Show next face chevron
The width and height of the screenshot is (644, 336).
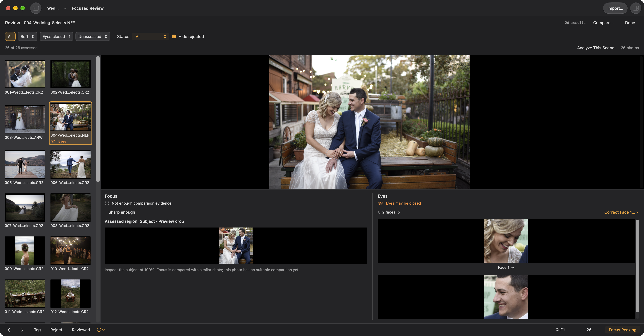pyautogui.click(x=399, y=212)
